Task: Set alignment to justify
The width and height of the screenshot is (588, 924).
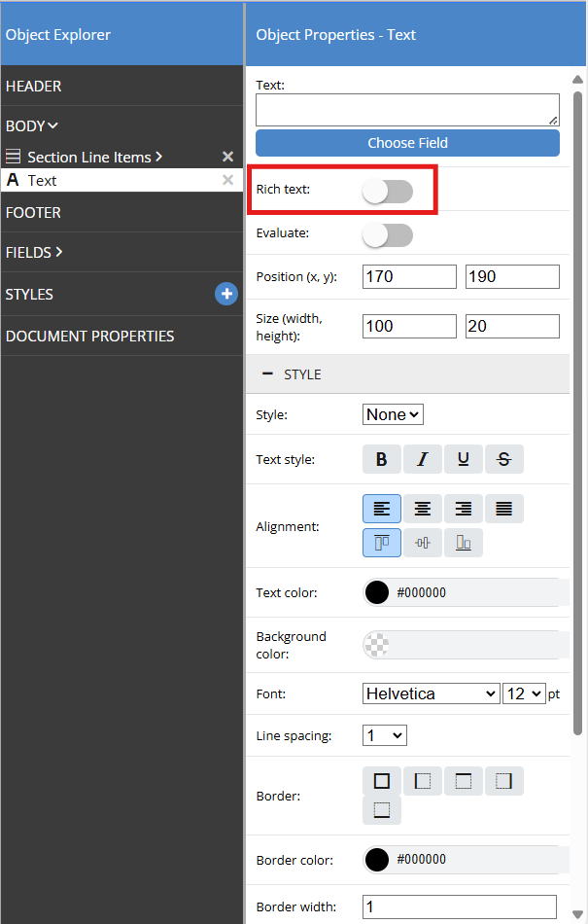Action: [x=503, y=509]
